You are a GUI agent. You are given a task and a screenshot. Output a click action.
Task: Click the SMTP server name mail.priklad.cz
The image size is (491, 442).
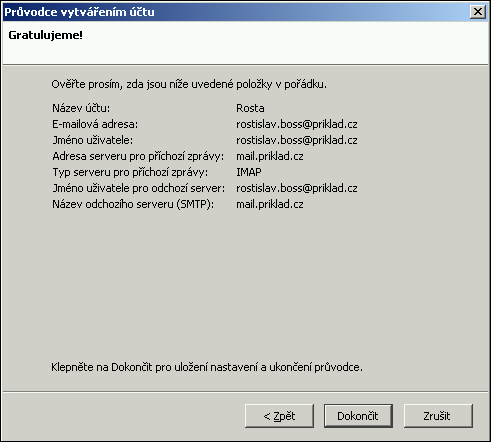point(270,204)
